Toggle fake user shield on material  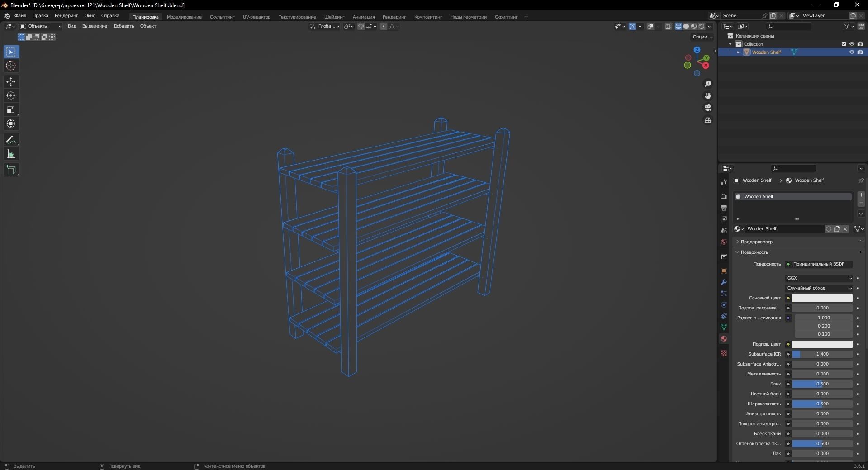(829, 229)
